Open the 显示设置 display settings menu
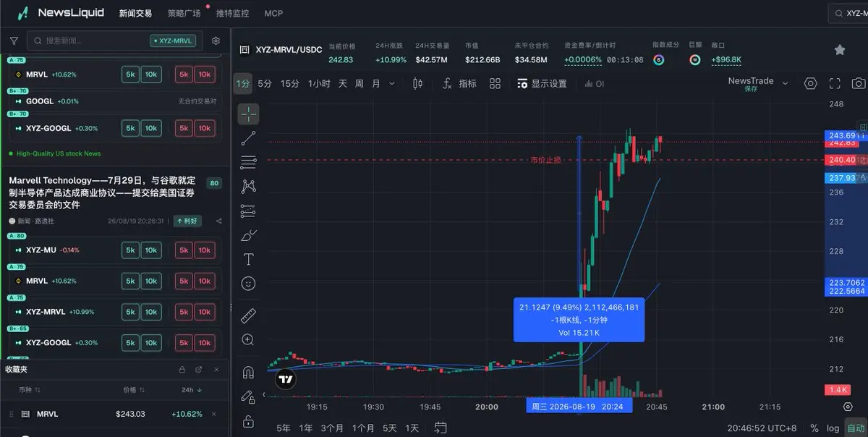Image resolution: width=868 pixels, height=437 pixels. 542,84
